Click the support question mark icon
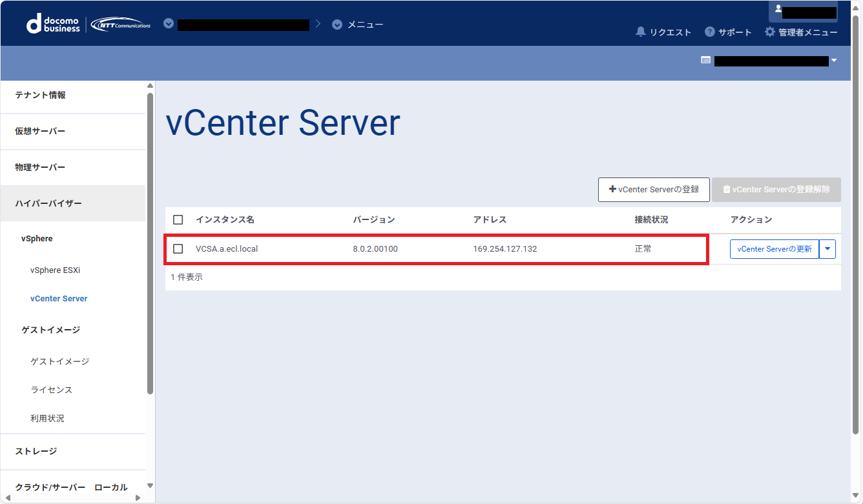This screenshot has width=863, height=504. pyautogui.click(x=709, y=32)
